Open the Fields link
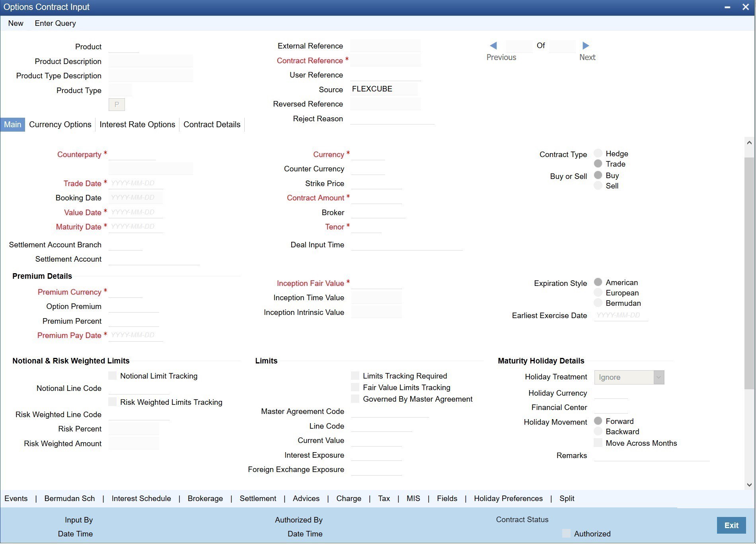 tap(447, 498)
